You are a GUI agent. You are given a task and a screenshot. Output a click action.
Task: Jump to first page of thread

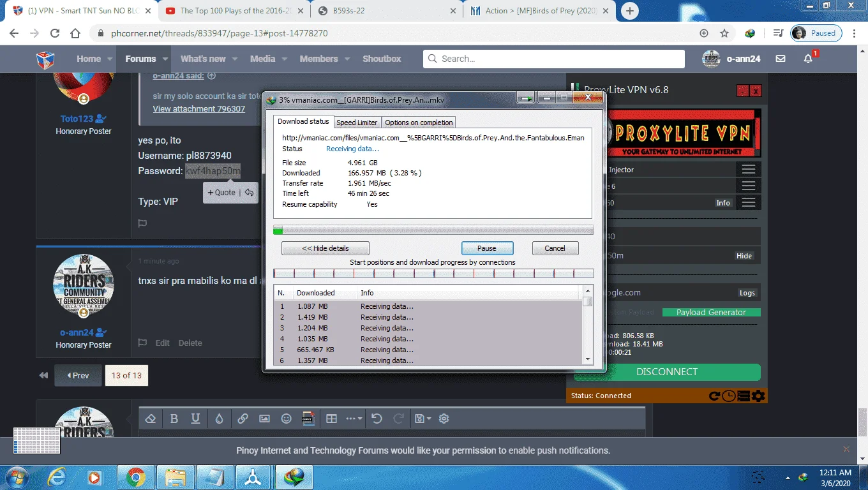pos(43,375)
